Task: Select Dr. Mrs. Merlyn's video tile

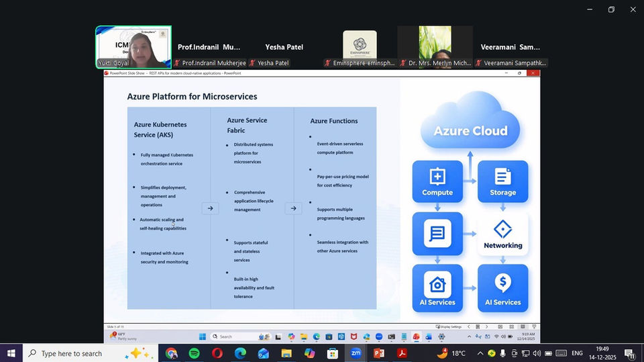Action: (x=435, y=47)
